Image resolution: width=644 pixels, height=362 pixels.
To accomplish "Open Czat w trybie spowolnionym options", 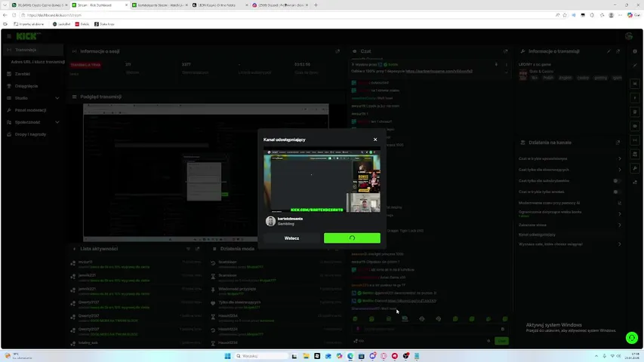I will pos(570,158).
